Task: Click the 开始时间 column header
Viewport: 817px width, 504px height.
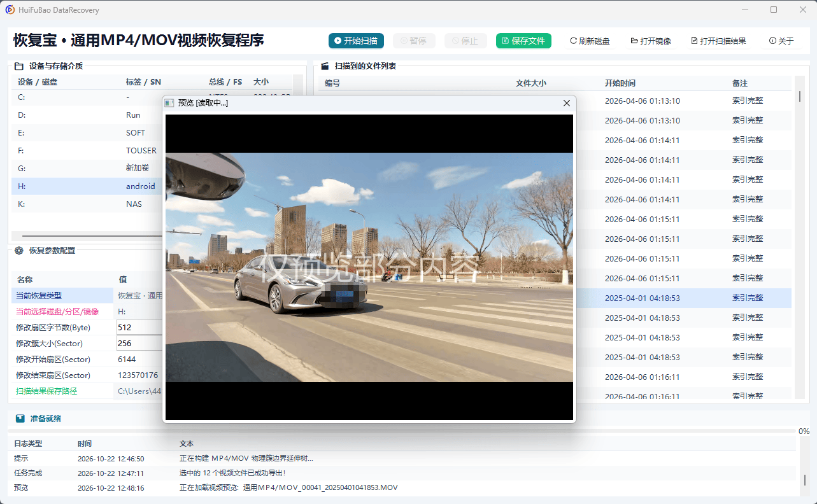Action: [x=620, y=83]
